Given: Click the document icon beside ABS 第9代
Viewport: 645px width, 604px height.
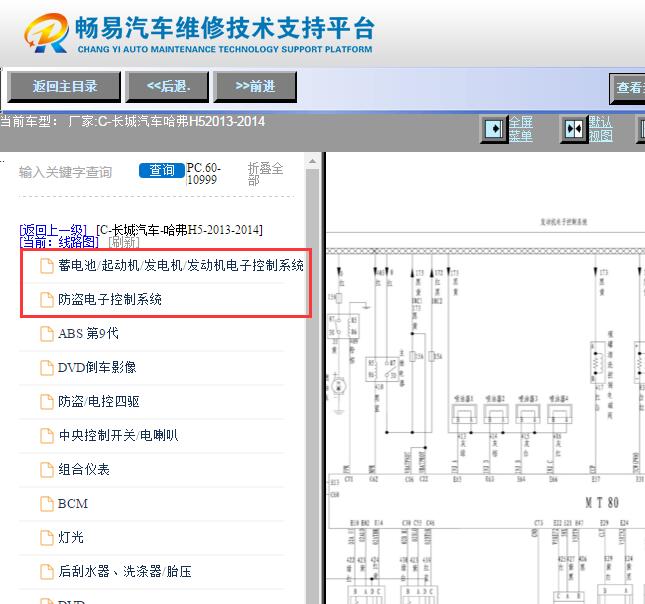Looking at the screenshot, I should pos(46,334).
